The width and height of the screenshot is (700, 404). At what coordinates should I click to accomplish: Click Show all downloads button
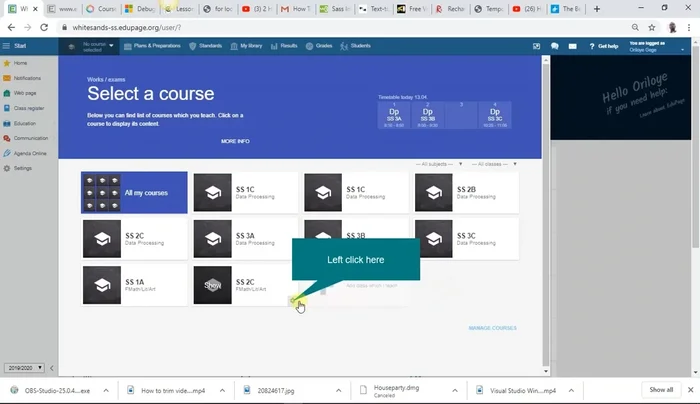[x=661, y=389]
